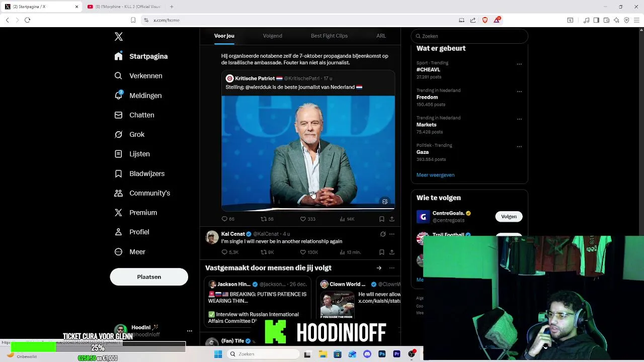Viewport: 644px width, 362px height.
Task: Switch to the Morphine KILL 3 YouTube tab
Action: click(x=124, y=7)
